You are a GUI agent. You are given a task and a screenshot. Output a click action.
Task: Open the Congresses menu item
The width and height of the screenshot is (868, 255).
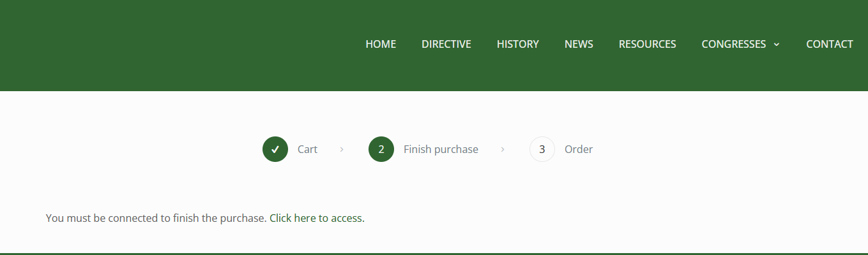(733, 44)
